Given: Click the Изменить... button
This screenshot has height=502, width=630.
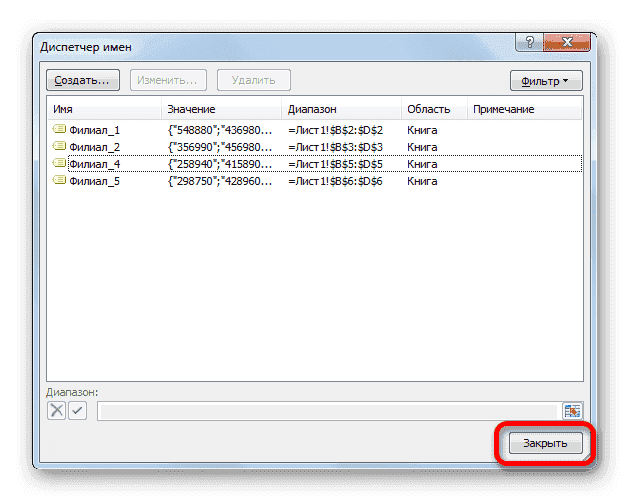Looking at the screenshot, I should click(x=168, y=80).
